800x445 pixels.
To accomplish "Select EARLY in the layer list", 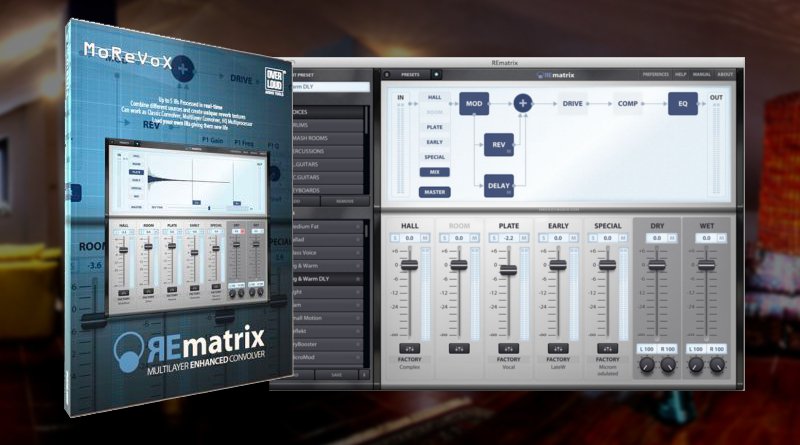I will pos(435,142).
